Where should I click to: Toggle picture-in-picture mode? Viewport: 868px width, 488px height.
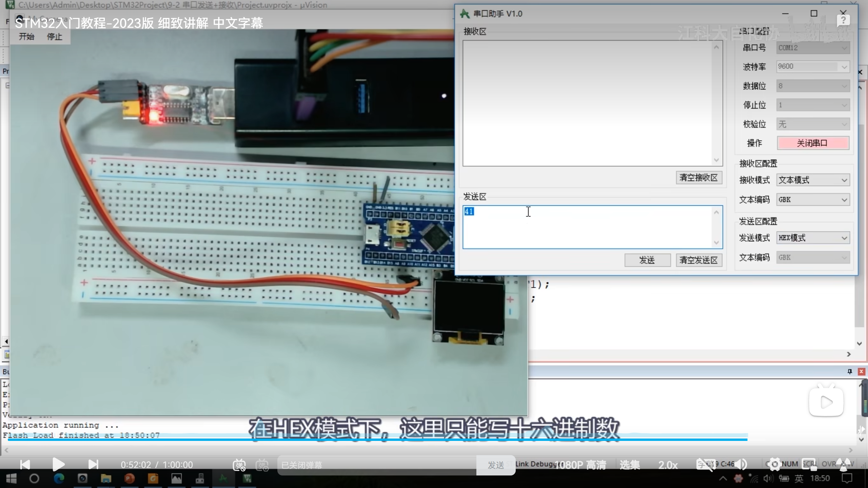point(809,464)
